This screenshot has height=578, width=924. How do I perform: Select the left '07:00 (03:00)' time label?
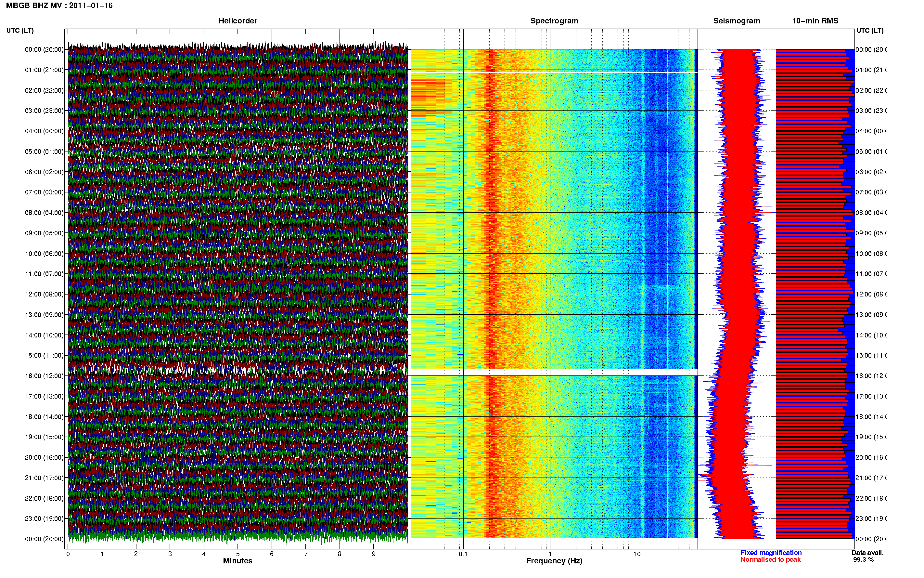click(x=44, y=192)
